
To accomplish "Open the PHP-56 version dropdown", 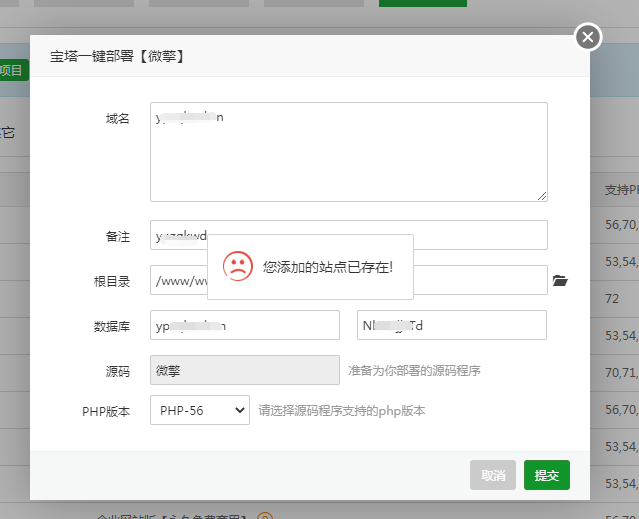I will 200,410.
